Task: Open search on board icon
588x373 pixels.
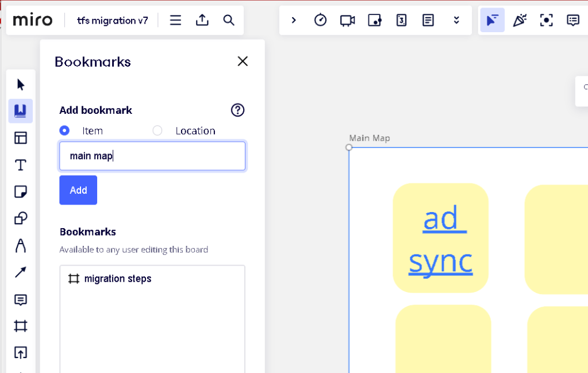Action: tap(229, 20)
